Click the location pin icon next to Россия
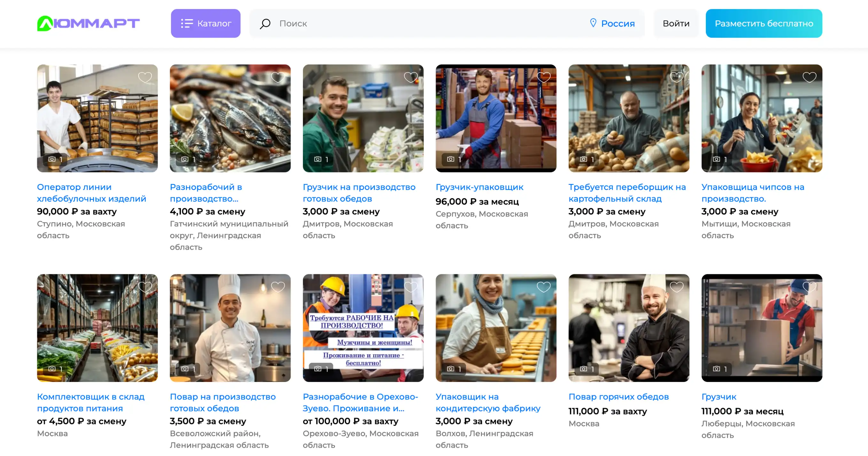Screen dimensions: 868x456 pyautogui.click(x=593, y=23)
